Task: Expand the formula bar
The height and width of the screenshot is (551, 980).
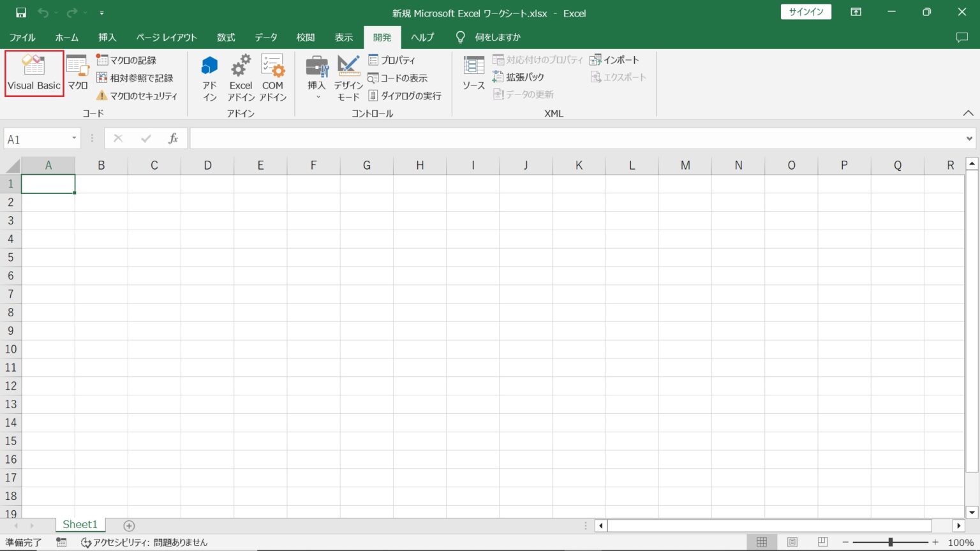Action: [969, 138]
